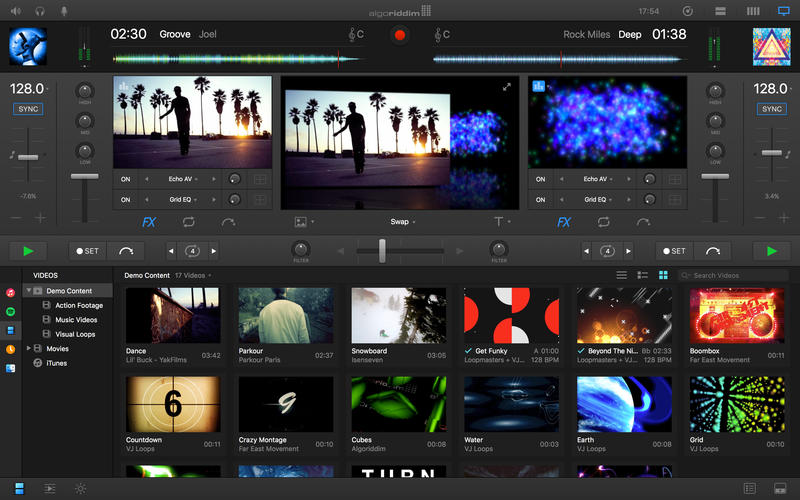Play the right deck
The height and width of the screenshot is (500, 800).
pos(771,251)
